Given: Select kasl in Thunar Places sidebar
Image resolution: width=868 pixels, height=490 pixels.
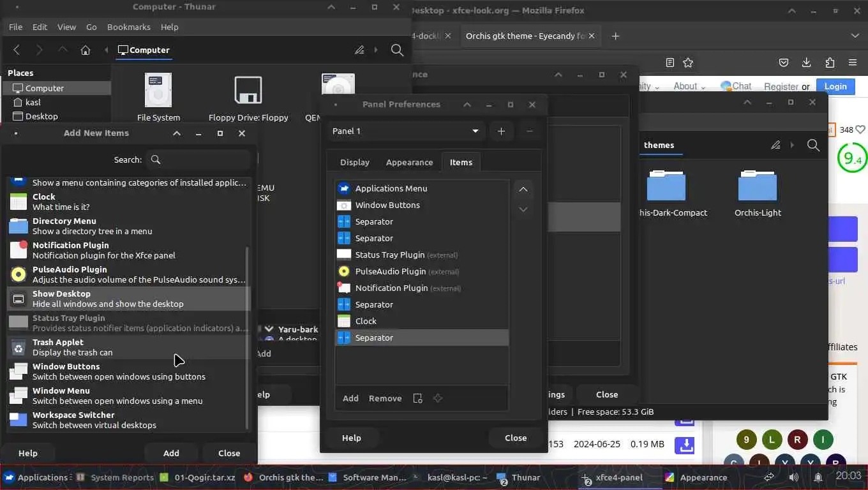Looking at the screenshot, I should coord(56,102).
